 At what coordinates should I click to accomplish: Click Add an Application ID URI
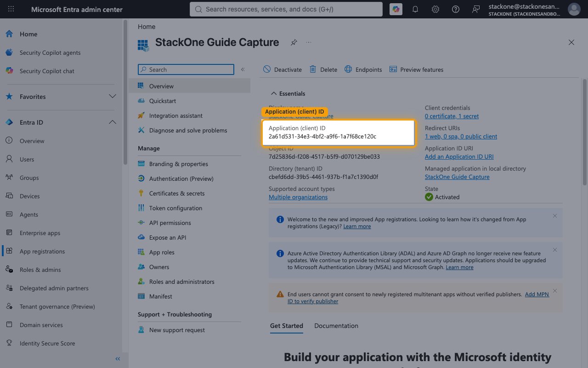tap(459, 156)
